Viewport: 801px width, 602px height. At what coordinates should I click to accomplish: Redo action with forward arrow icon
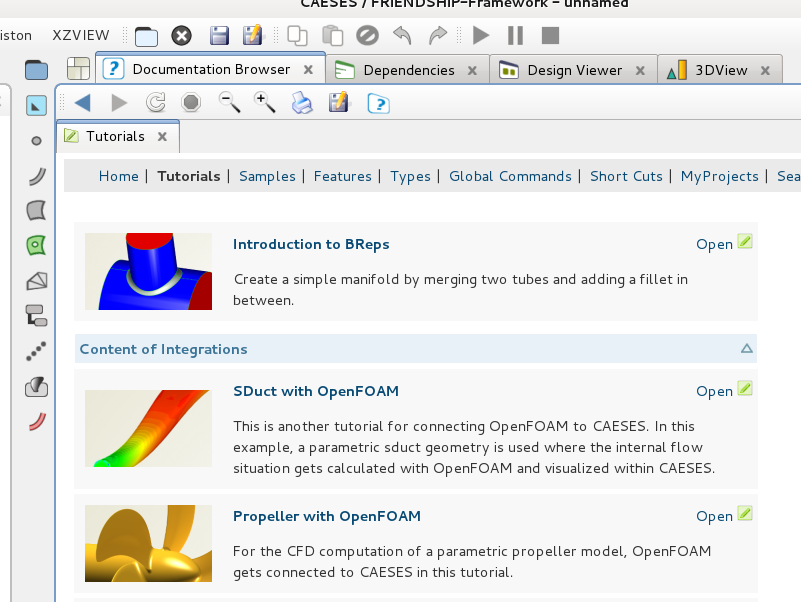coord(438,36)
